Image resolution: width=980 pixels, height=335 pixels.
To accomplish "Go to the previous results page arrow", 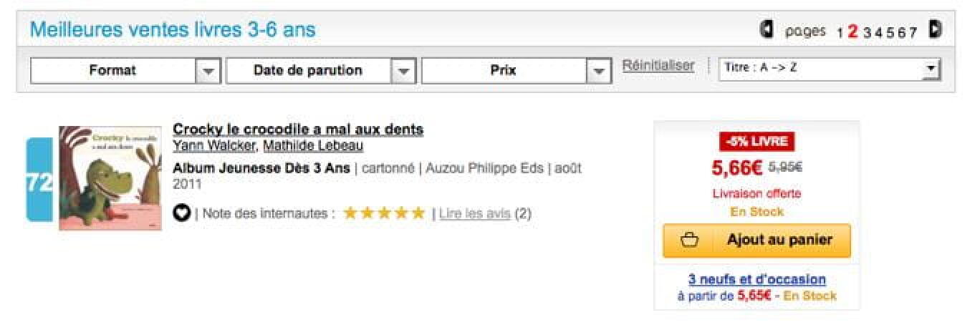I will click(766, 29).
